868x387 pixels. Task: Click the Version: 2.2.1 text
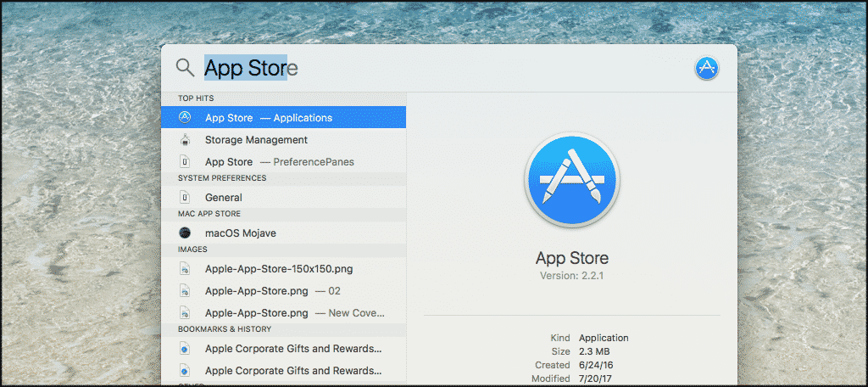(572, 276)
